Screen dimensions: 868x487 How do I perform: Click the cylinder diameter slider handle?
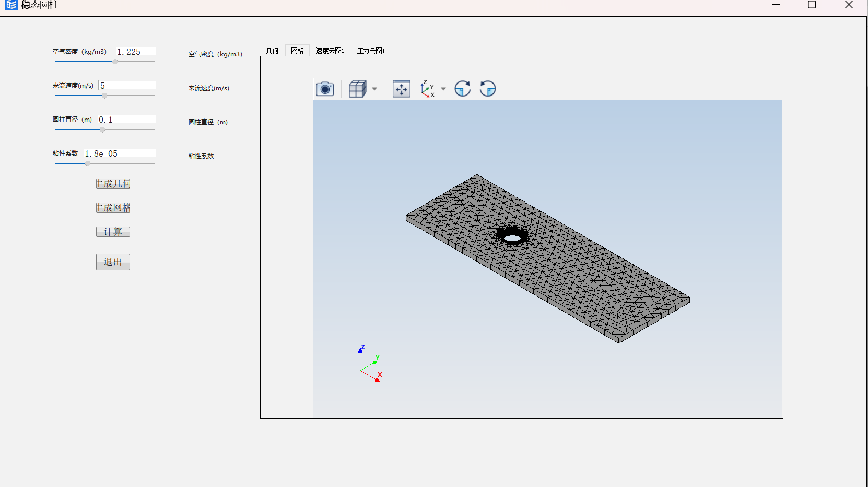[x=102, y=129]
